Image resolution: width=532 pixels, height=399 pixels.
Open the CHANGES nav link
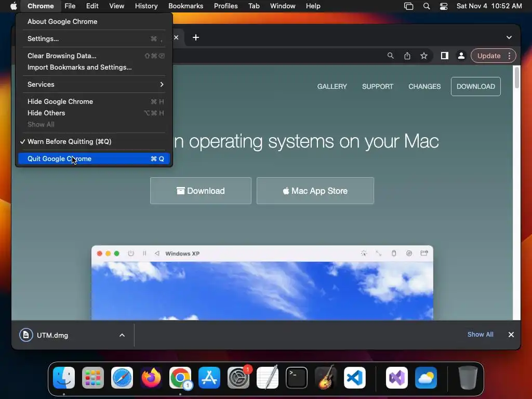(424, 87)
